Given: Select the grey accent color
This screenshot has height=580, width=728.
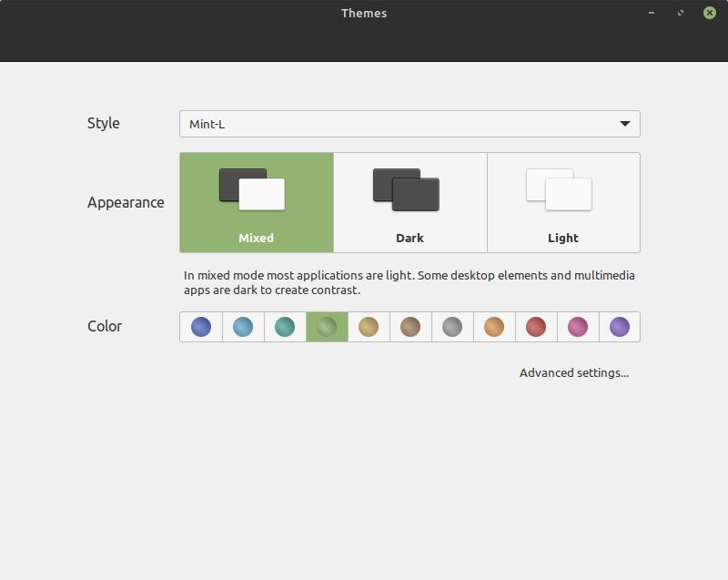Looking at the screenshot, I should 452,327.
